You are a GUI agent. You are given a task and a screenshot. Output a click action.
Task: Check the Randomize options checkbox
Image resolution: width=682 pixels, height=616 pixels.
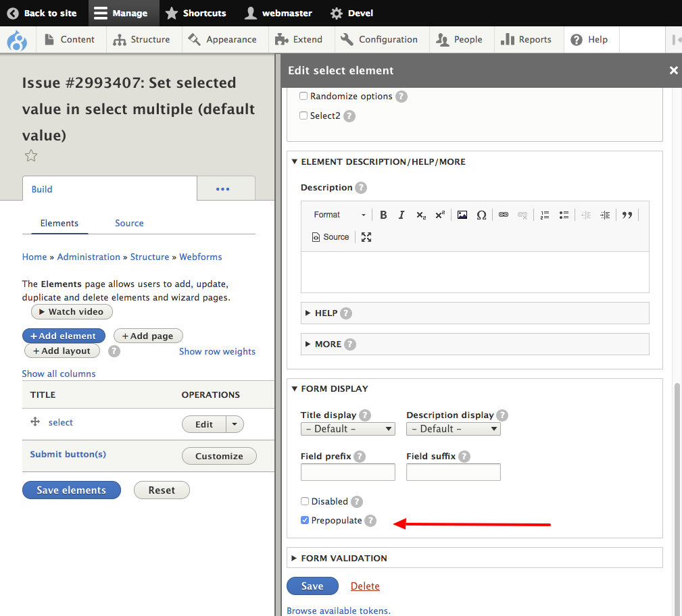point(303,97)
